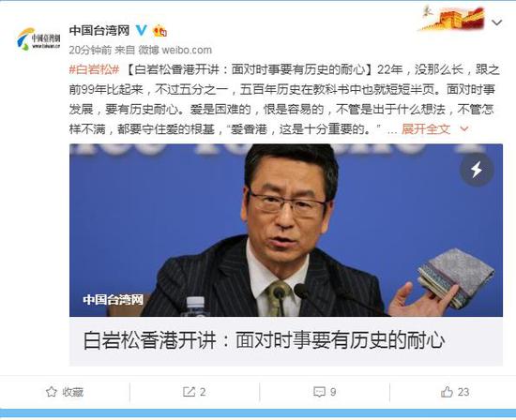Open the comments speech bubble icon
516x420 pixels.
click(x=319, y=392)
